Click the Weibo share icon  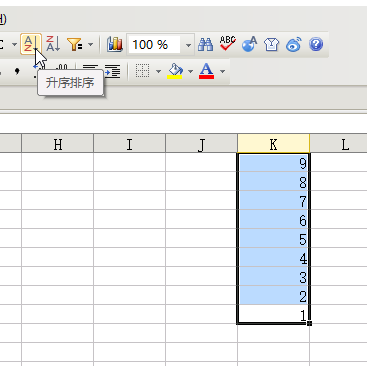pyautogui.click(x=294, y=44)
